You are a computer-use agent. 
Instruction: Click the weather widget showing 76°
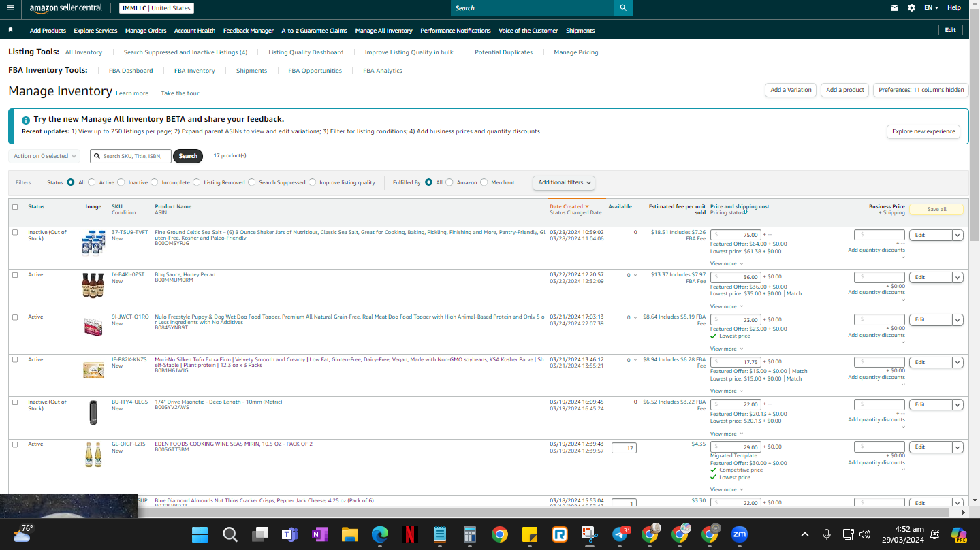coord(22,533)
